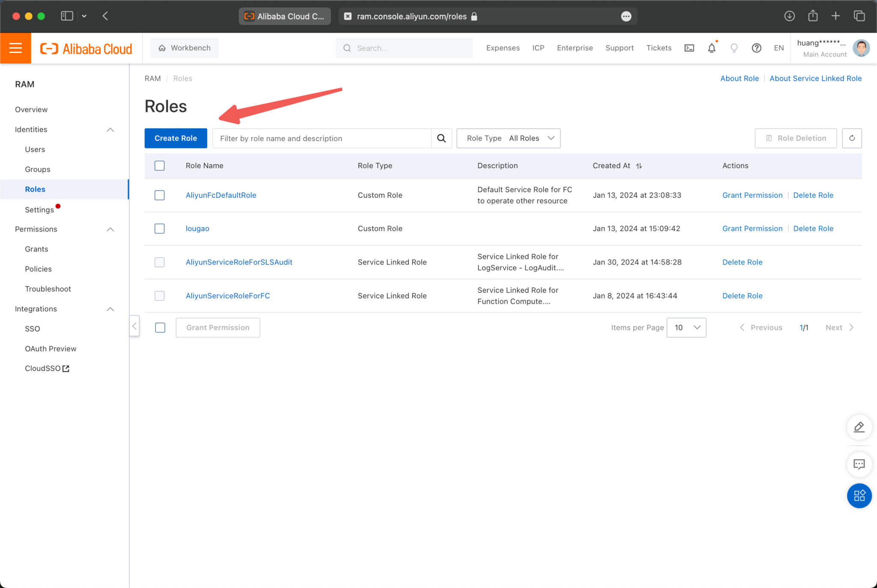
Task: Toggle the bottom select-all checkbox
Action: point(160,327)
